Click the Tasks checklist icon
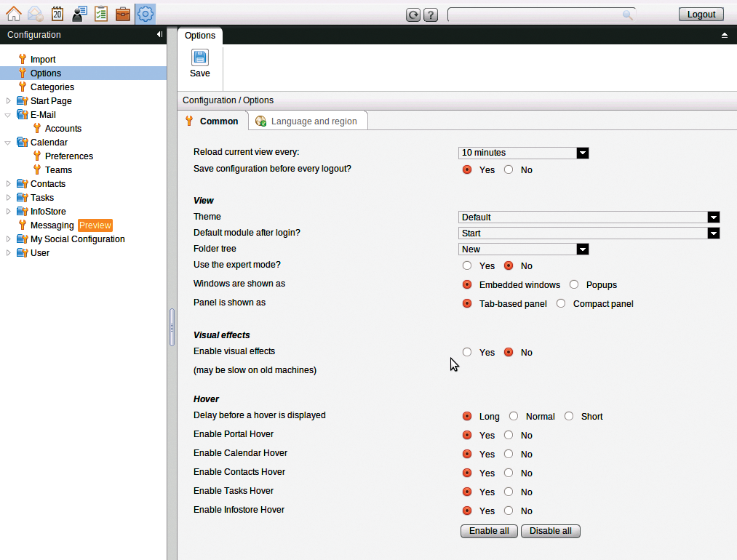This screenshot has width=737, height=560. pos(101,14)
